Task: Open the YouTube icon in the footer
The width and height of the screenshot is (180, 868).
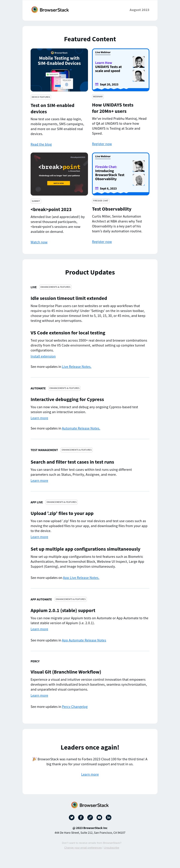Action: pyautogui.click(x=99, y=818)
